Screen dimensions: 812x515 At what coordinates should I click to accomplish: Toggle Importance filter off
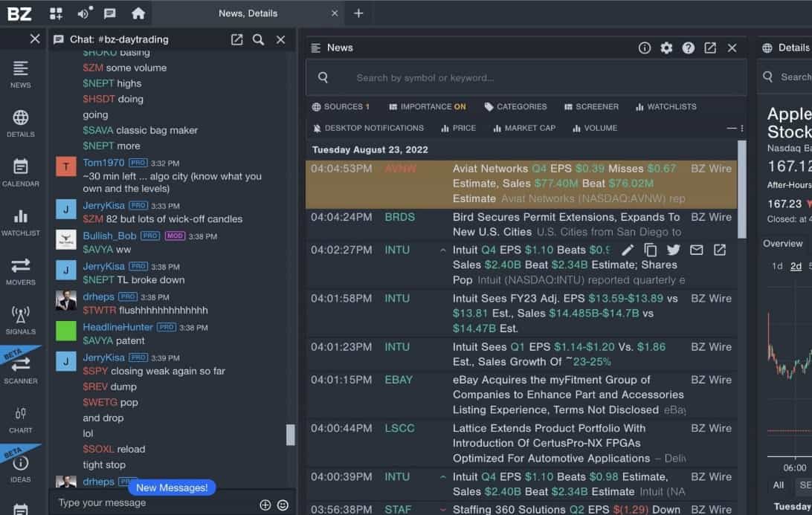427,106
